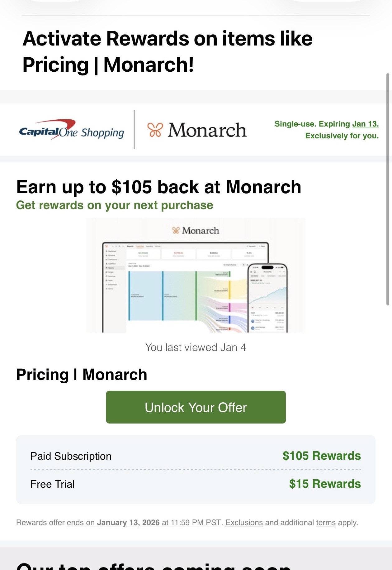Tap the small Monarch logo inside product image
This screenshot has width=392, height=570.
(196, 231)
